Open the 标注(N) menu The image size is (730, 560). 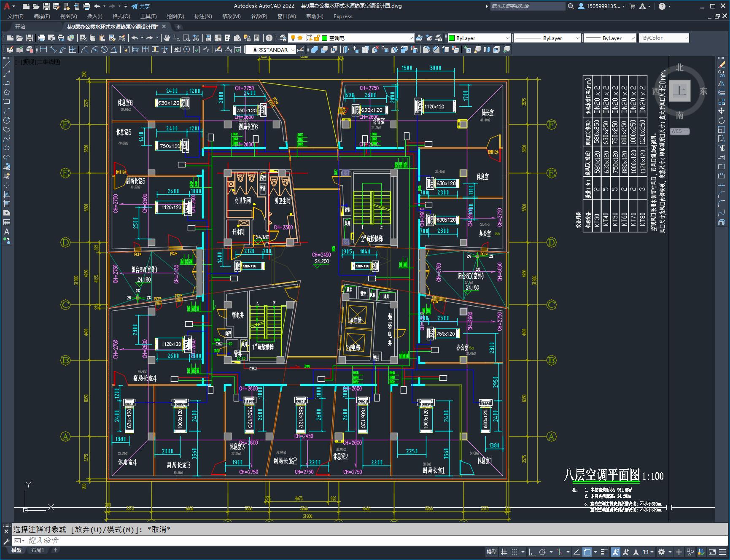pos(203,16)
